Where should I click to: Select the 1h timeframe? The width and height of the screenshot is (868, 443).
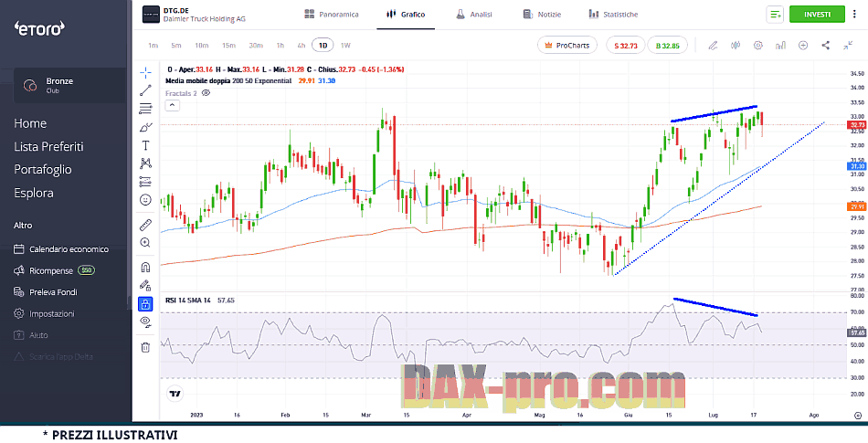coord(281,46)
